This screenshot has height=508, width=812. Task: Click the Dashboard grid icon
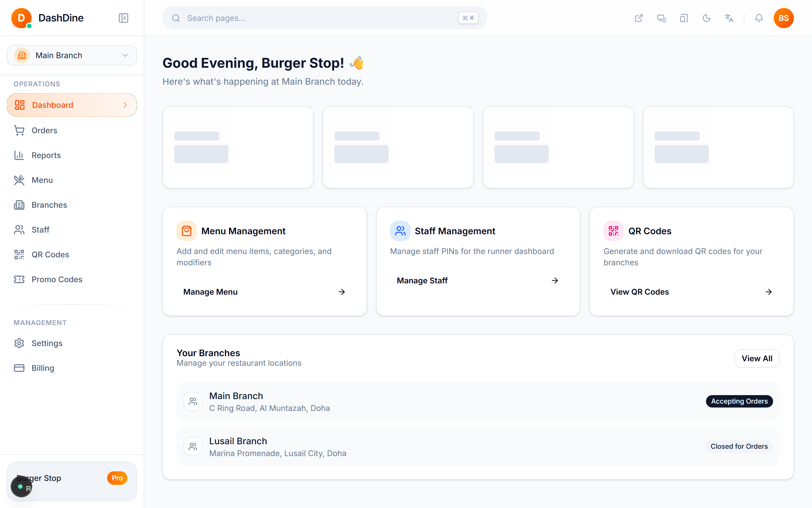pos(20,105)
